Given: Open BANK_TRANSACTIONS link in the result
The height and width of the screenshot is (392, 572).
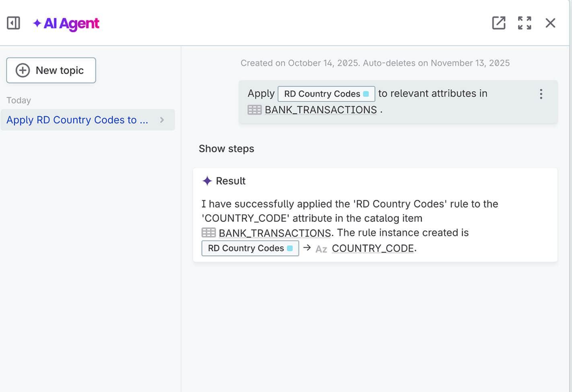Looking at the screenshot, I should pyautogui.click(x=275, y=233).
